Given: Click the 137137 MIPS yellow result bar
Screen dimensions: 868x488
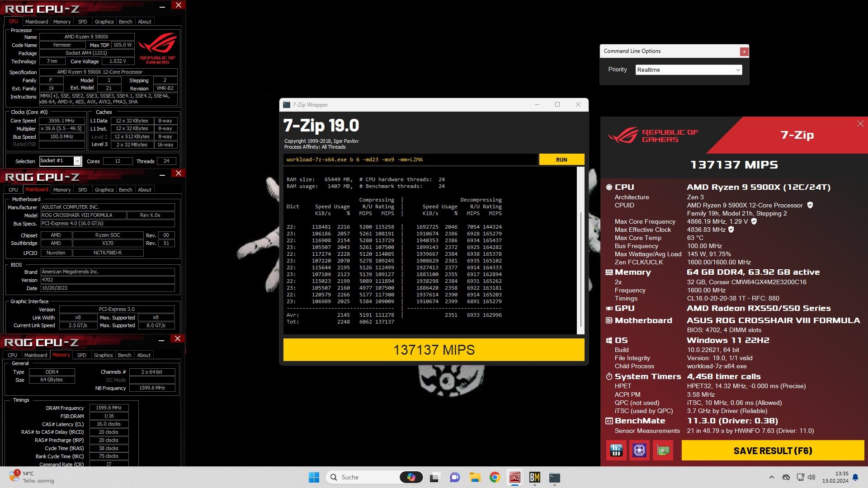Looking at the screenshot, I should coord(434,350).
